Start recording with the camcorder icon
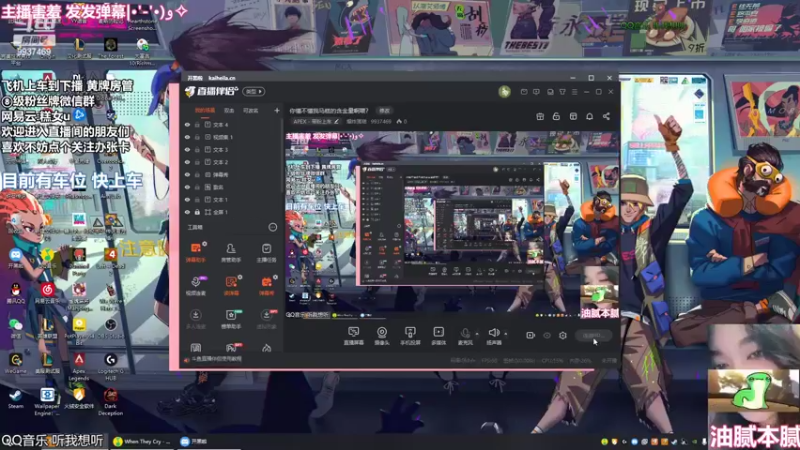 (x=531, y=335)
